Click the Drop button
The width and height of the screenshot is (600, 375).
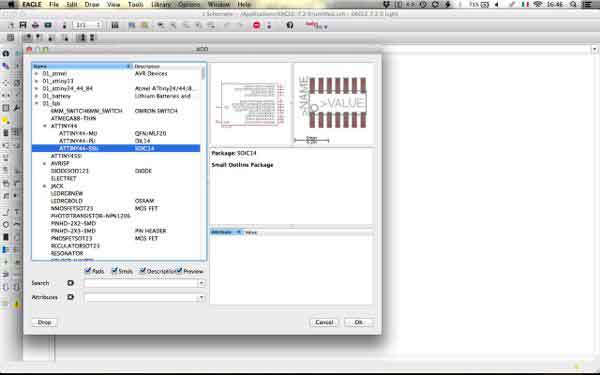click(x=44, y=322)
